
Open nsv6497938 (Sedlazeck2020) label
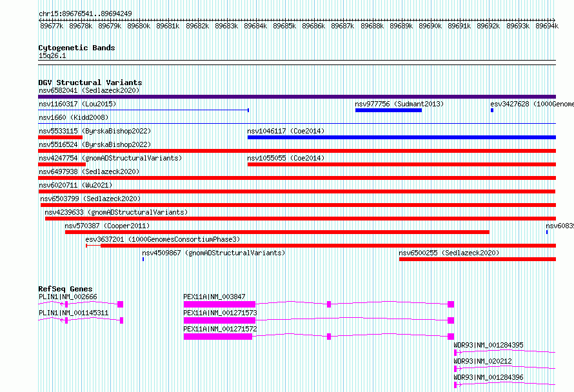point(89,171)
